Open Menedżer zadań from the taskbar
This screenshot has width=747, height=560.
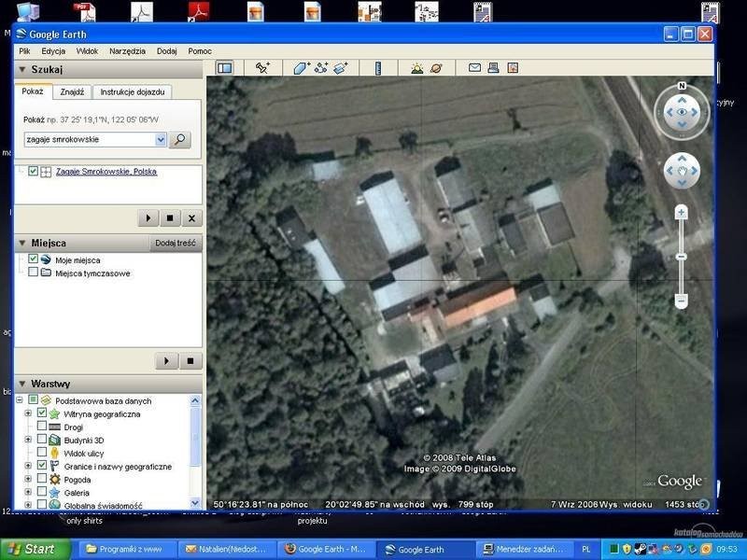point(524,549)
